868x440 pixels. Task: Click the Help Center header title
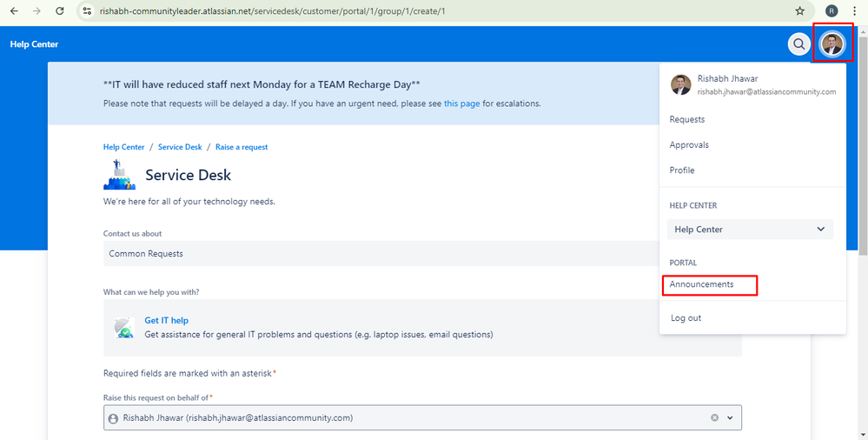(x=35, y=44)
